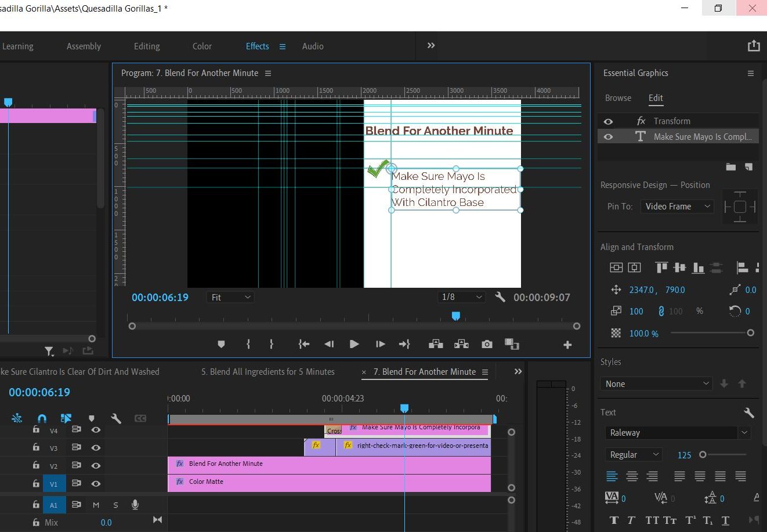Image resolution: width=767 pixels, height=532 pixels.
Task: Export frame with camera icon
Action: coord(487,344)
